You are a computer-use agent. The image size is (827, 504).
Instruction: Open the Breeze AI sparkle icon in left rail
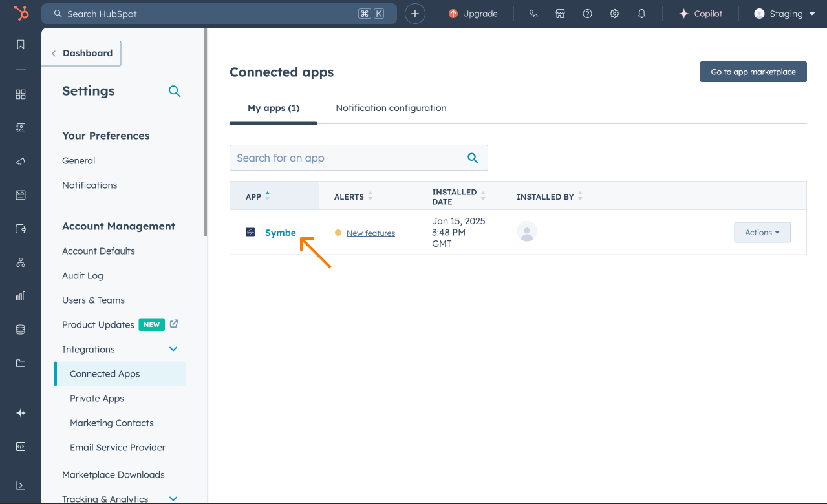21,413
